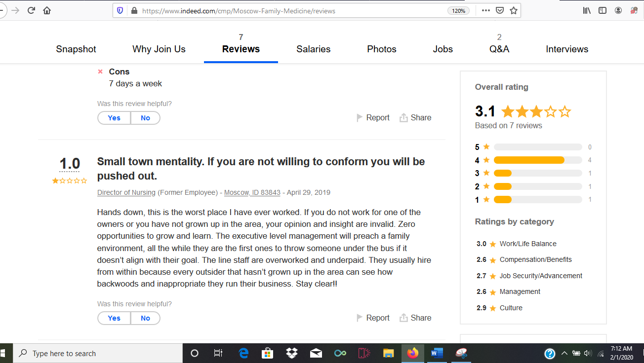
Task: Click the flag icon on the Small town review
Action: click(360, 318)
